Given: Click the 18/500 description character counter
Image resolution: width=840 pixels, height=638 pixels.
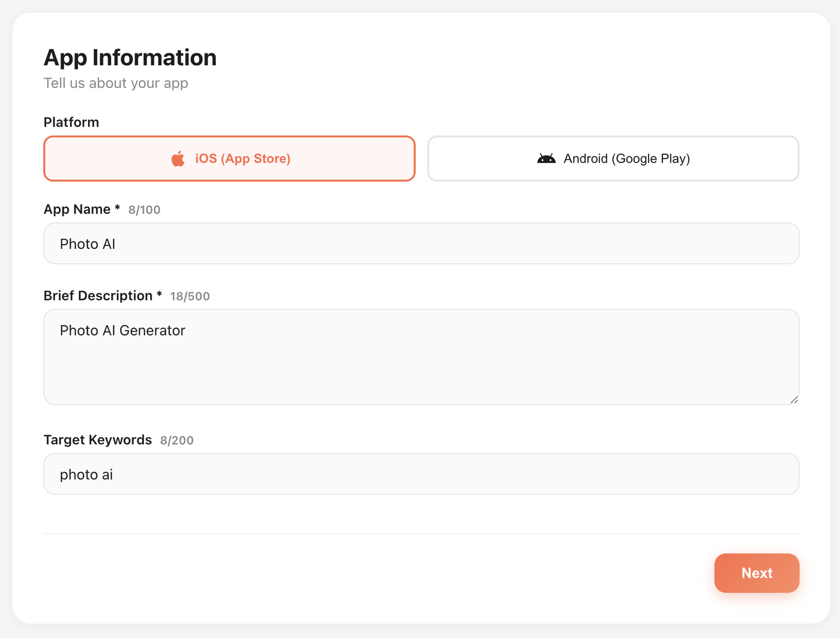Looking at the screenshot, I should point(190,296).
